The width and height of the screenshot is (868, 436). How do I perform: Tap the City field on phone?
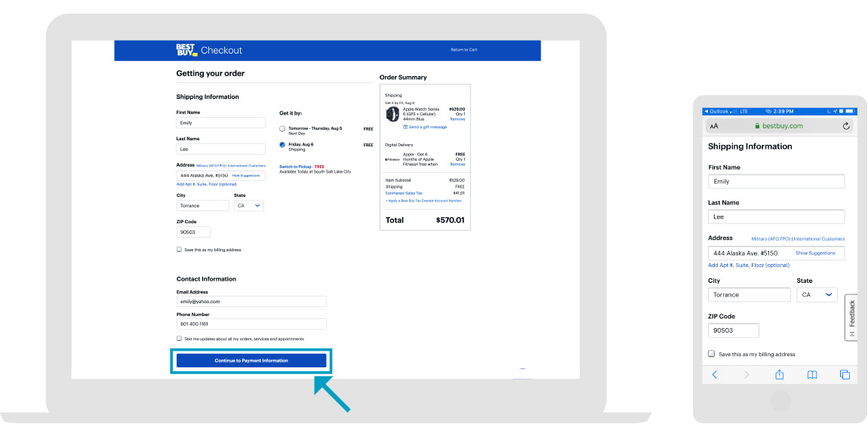click(x=749, y=295)
